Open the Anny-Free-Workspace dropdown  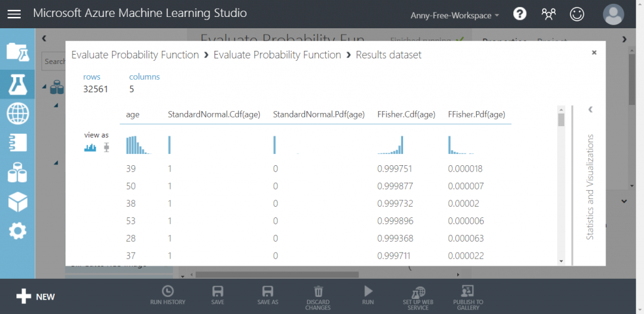(x=455, y=16)
